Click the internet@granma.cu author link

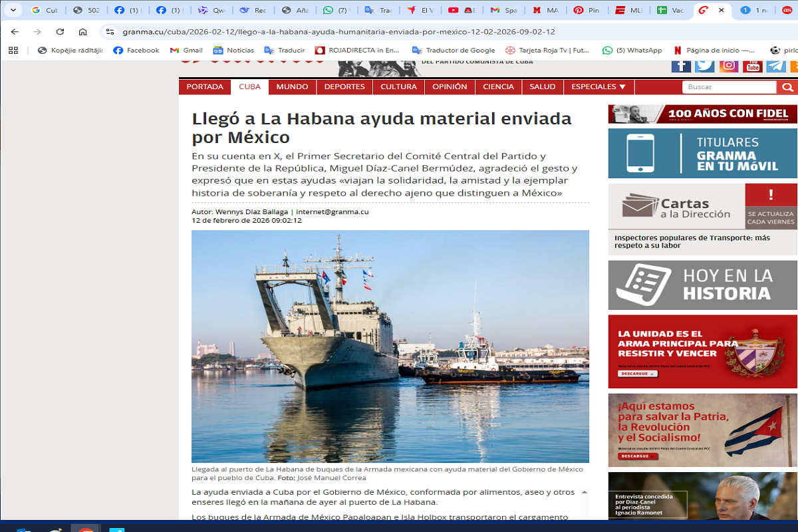(x=331, y=211)
